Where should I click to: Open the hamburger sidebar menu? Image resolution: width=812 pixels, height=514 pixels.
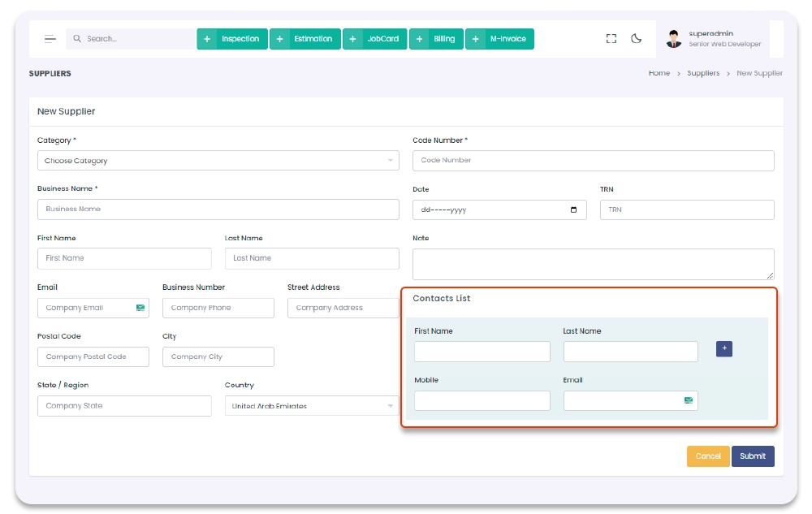(50, 39)
